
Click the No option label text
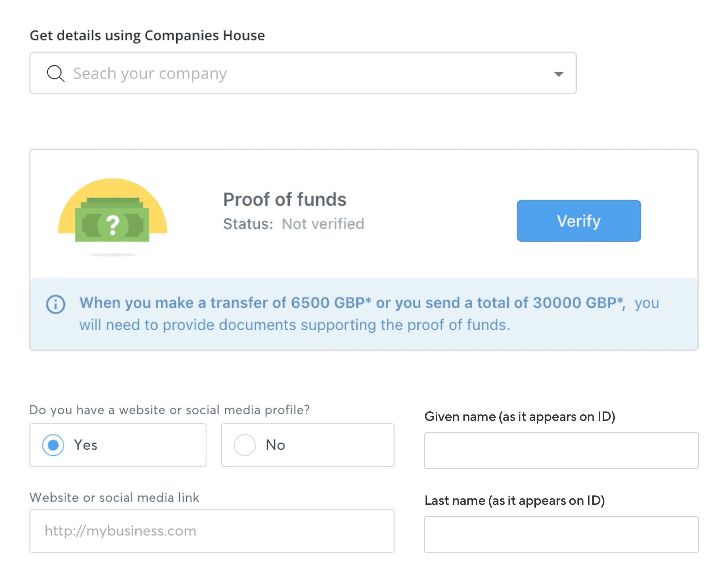275,445
